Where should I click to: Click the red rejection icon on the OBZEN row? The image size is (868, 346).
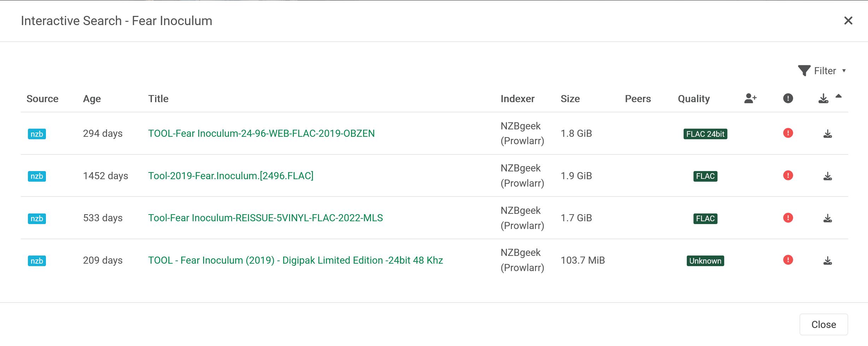tap(788, 133)
